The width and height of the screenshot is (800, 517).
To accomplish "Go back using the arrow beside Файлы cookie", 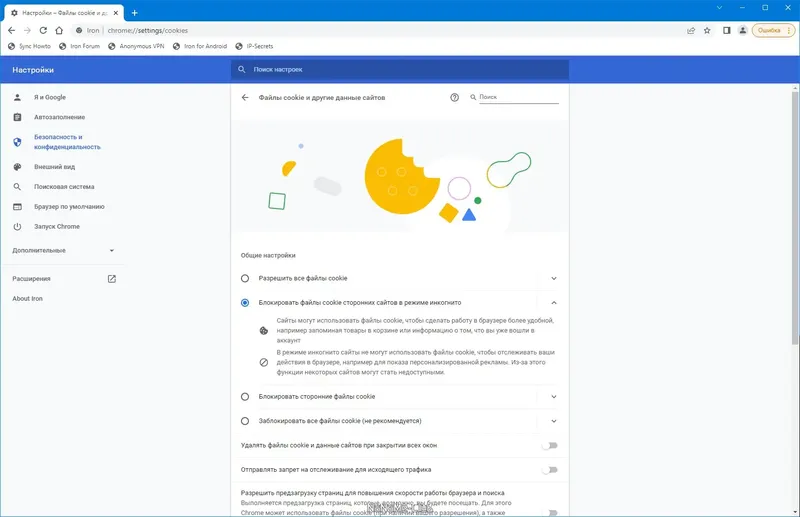I will tap(245, 97).
